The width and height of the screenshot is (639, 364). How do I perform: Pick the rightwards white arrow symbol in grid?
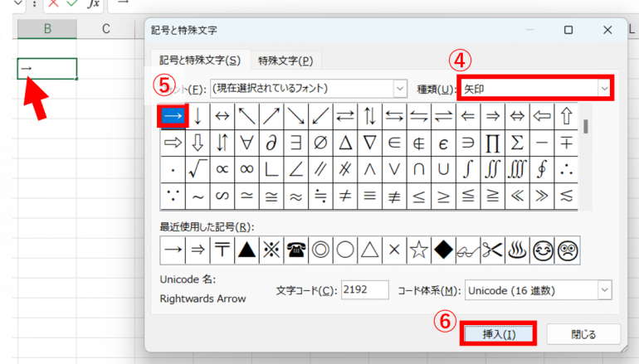coord(173,143)
